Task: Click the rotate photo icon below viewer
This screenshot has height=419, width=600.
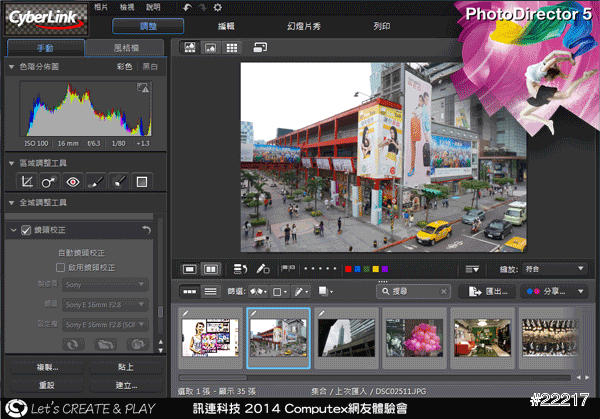Action: coord(240,268)
